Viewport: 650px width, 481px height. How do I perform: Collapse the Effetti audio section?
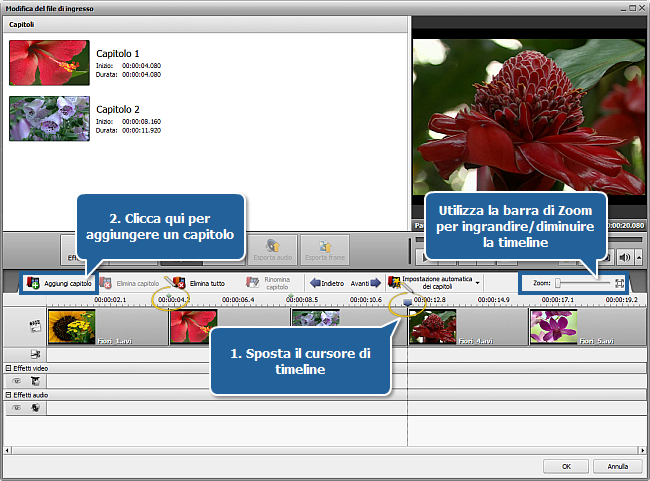point(9,394)
